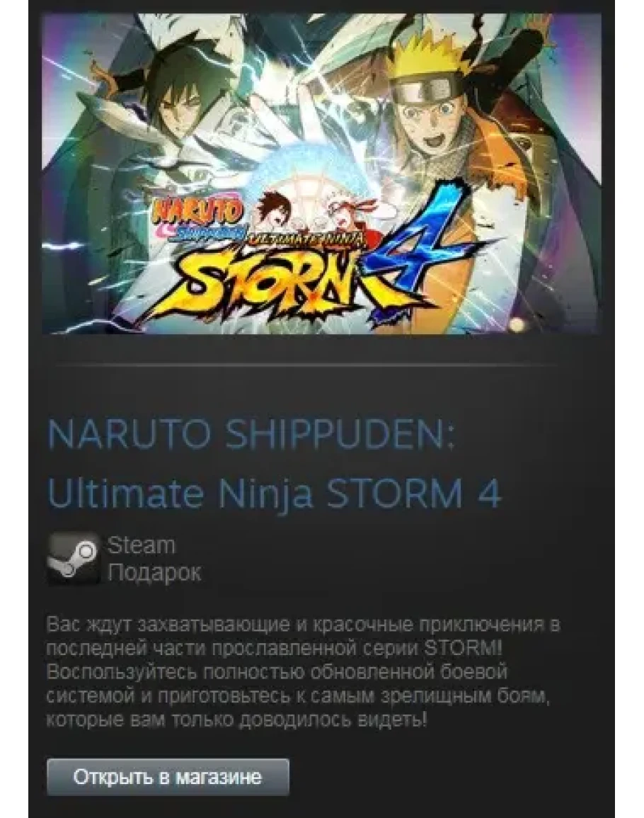Viewport: 644px width, 818px height.
Task: Click the description line starting Воспользуйтесь
Action: coord(277,672)
